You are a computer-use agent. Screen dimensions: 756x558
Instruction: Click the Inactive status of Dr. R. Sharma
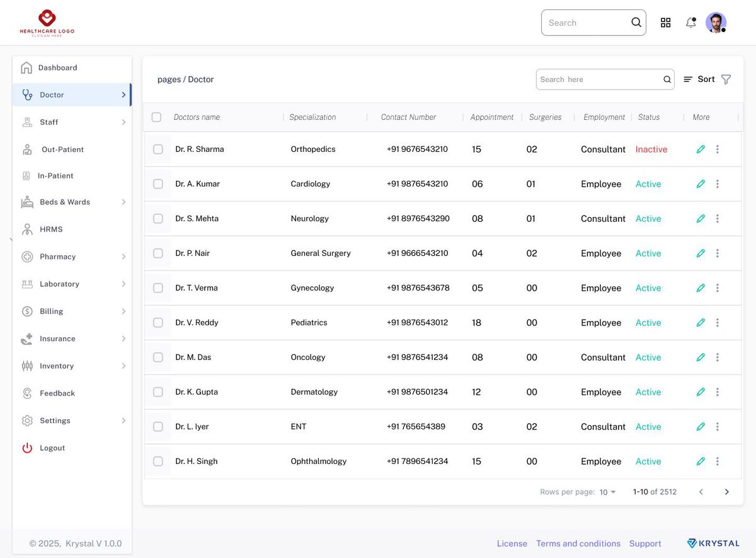click(x=651, y=149)
